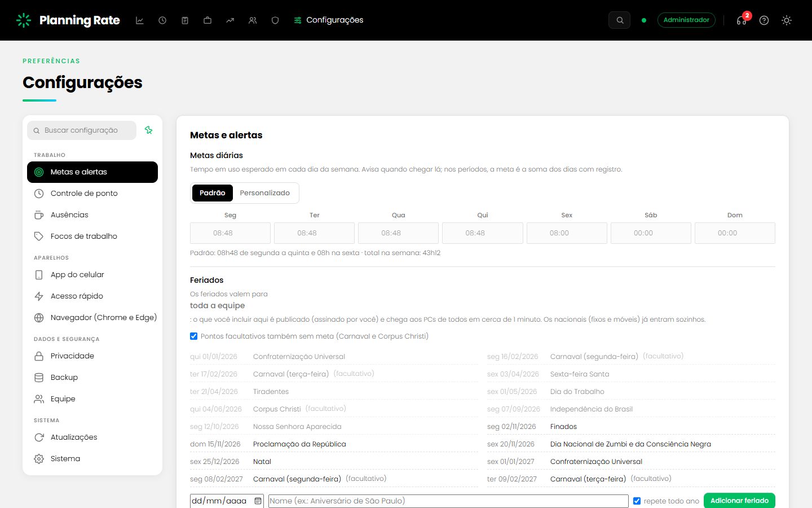Click the Adicionar feriado button

[739, 501]
